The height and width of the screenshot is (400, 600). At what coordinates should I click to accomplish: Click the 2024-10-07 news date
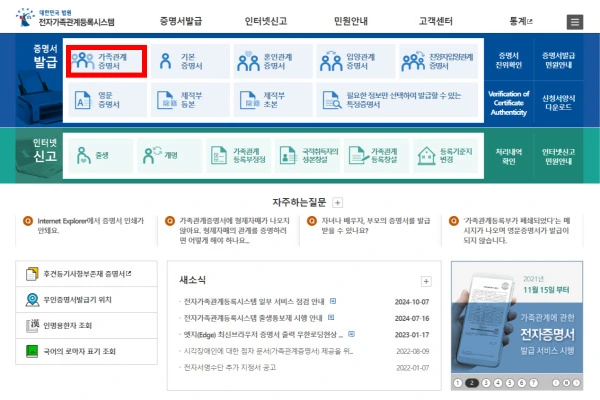pos(412,302)
